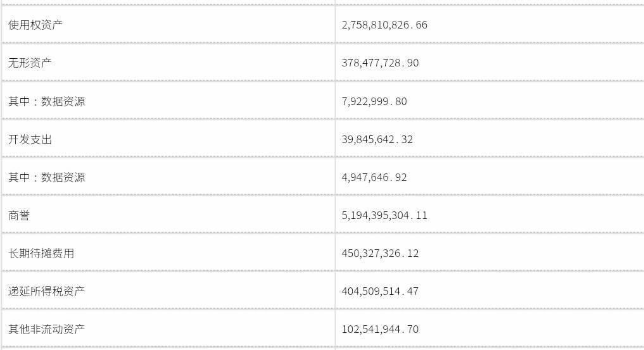The height and width of the screenshot is (350, 644).
Task: Click the 使用权资产 row label
Action: [35, 25]
